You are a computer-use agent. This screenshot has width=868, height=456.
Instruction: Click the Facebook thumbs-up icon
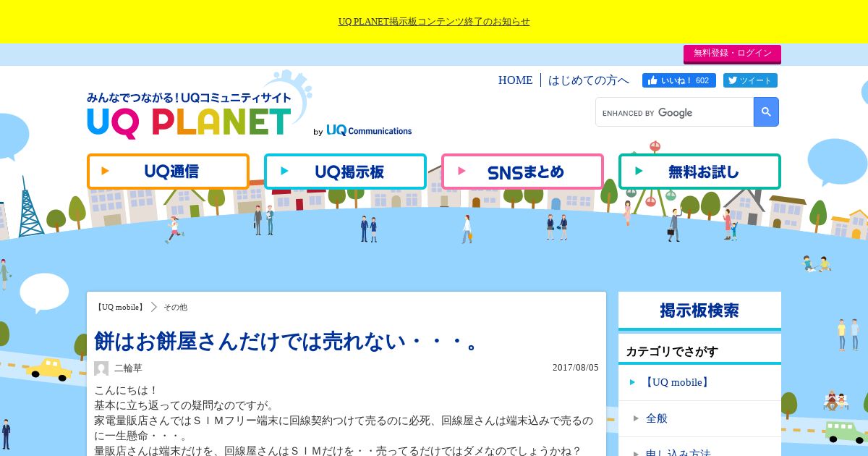pos(652,80)
